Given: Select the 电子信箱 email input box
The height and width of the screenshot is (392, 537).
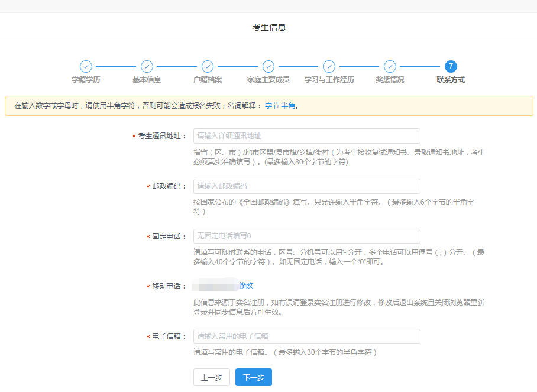Looking at the screenshot, I should [306, 336].
